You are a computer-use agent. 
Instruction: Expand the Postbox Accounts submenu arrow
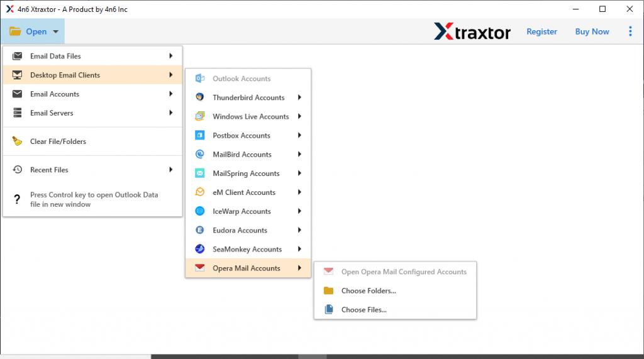(x=299, y=135)
